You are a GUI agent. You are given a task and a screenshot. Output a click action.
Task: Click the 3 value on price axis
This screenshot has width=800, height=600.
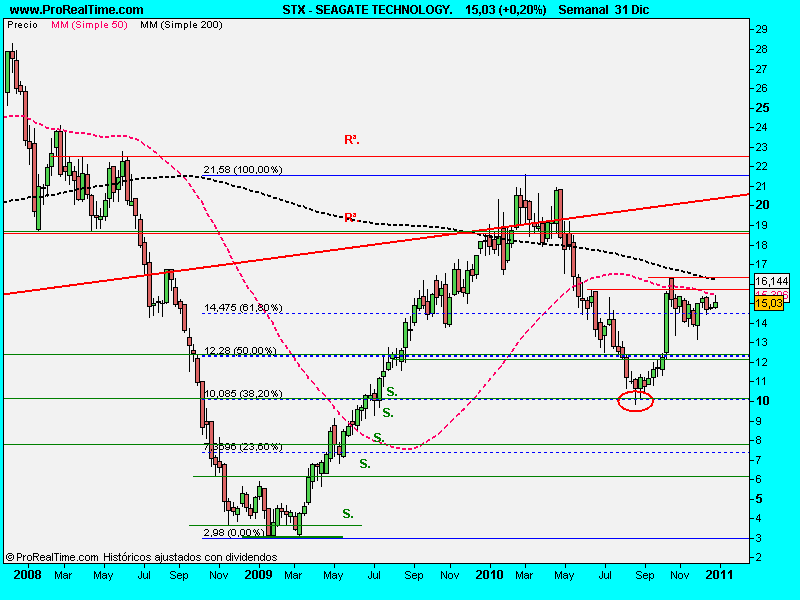coord(759,538)
